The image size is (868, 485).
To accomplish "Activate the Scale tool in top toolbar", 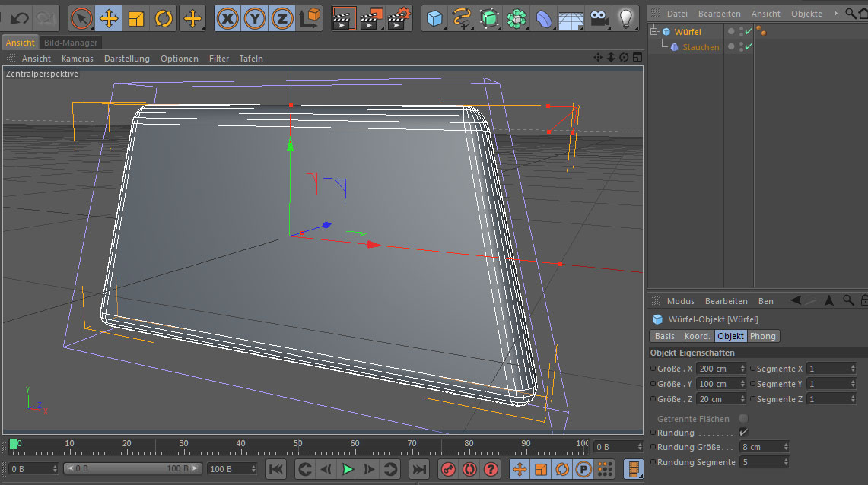I will tap(136, 18).
